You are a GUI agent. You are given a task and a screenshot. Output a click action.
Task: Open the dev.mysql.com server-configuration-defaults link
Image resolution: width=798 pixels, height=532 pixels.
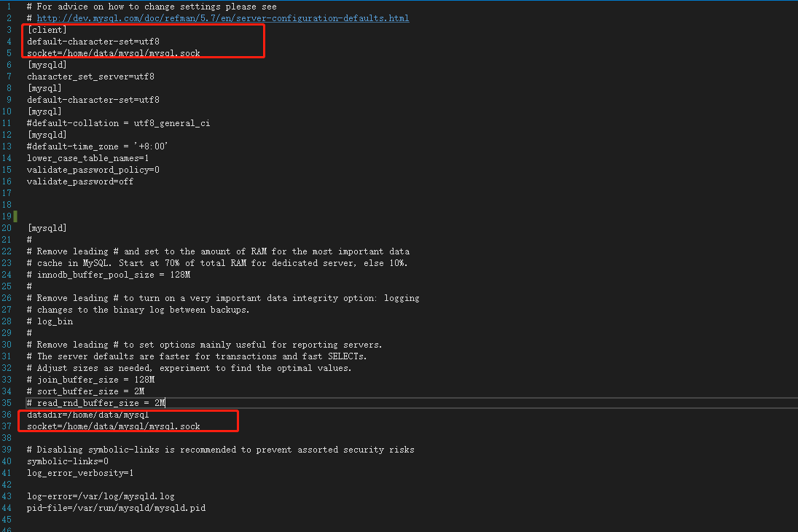tap(223, 18)
